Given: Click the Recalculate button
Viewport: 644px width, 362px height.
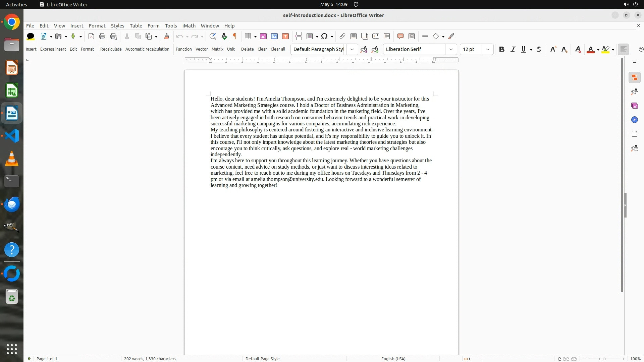Looking at the screenshot, I should coord(111,49).
